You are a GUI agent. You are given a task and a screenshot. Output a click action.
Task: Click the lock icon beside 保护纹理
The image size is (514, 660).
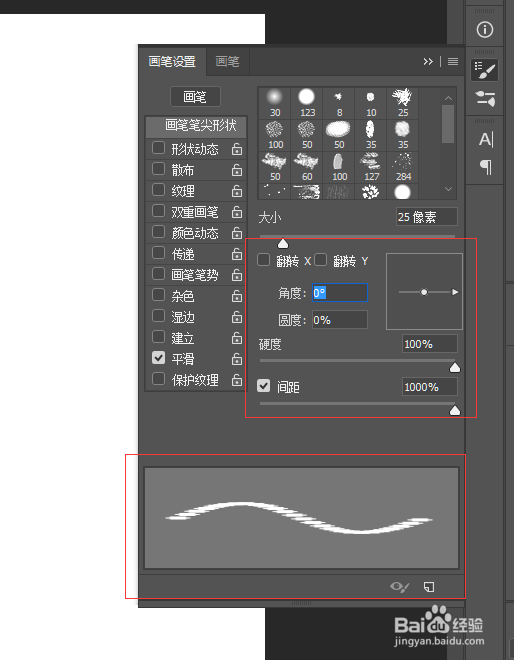point(237,380)
